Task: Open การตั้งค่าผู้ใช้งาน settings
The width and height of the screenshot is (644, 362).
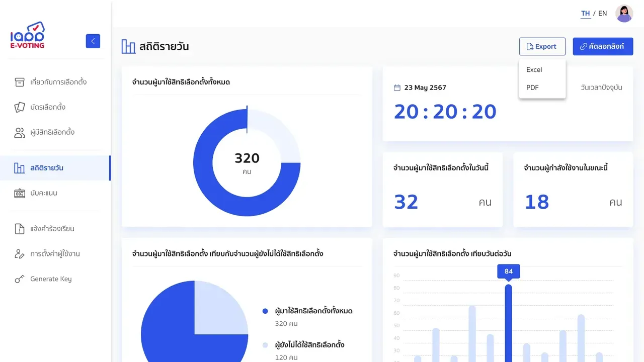Action: 55,254
